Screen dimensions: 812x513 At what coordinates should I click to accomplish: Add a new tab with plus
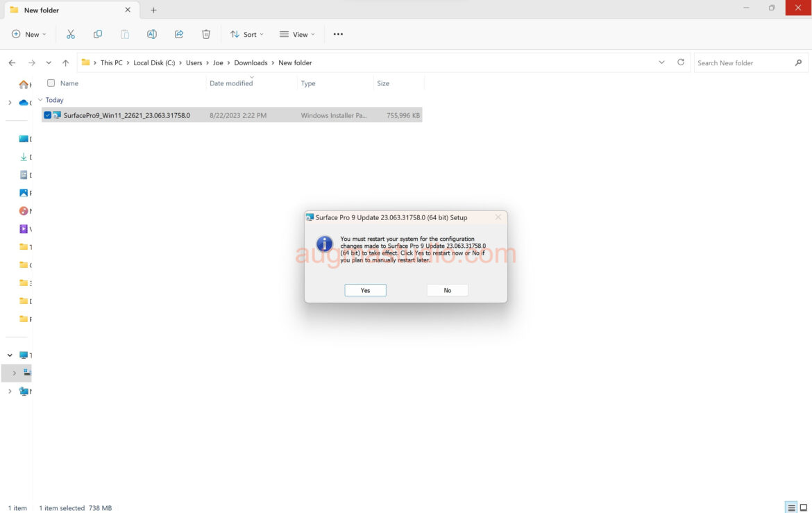click(153, 10)
